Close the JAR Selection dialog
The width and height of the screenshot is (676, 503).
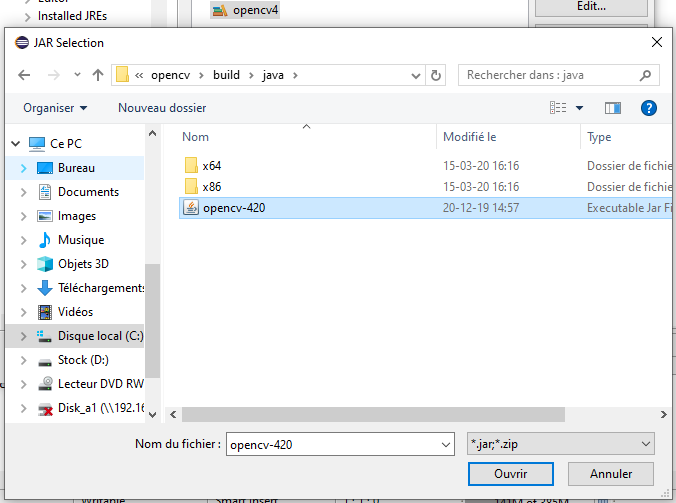[657, 42]
